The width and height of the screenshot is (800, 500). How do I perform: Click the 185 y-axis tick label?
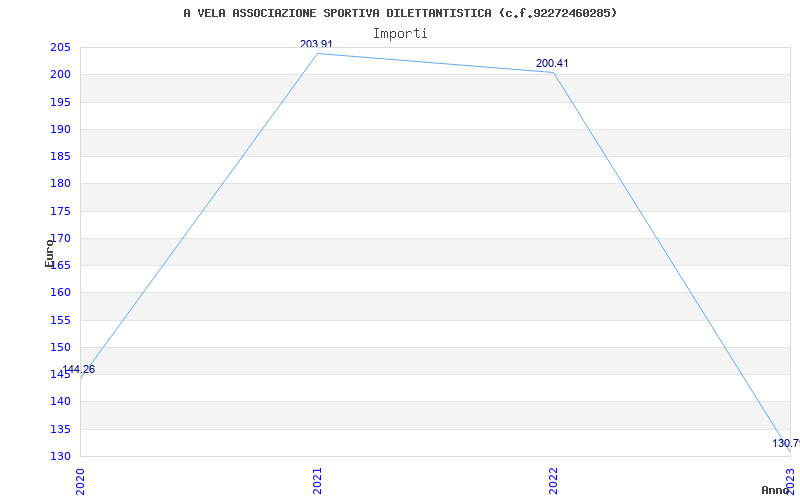[60, 157]
